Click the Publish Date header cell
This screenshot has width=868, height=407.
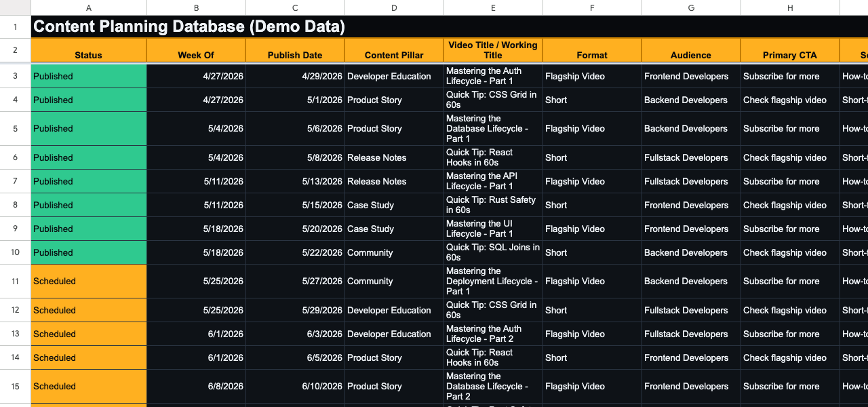pyautogui.click(x=295, y=50)
